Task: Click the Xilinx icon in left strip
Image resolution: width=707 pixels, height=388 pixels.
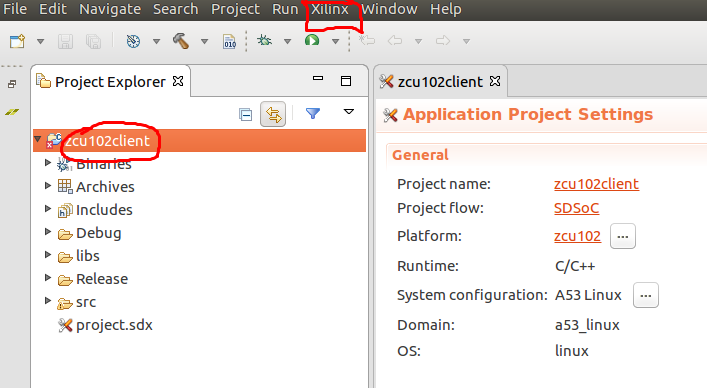Action: [12, 112]
